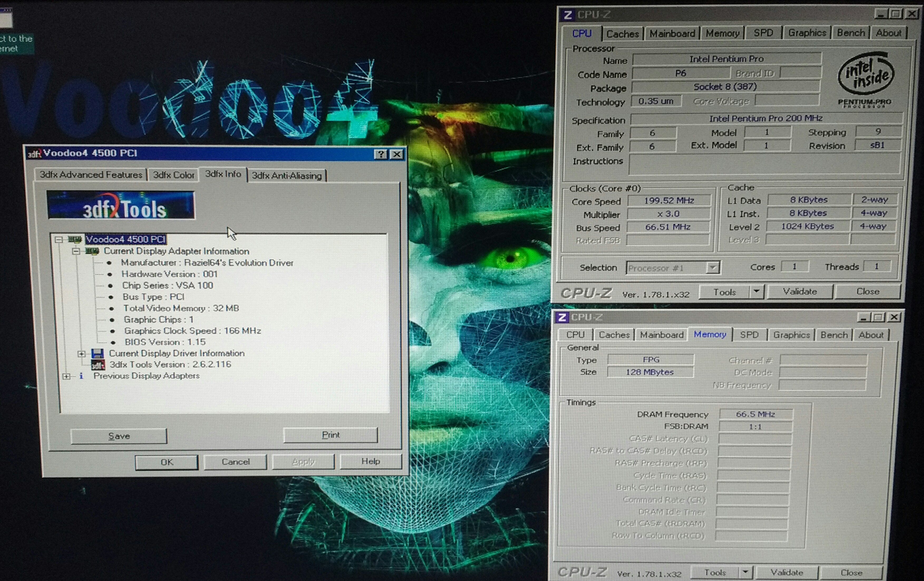The image size is (924, 581).
Task: Open Tools dropdown arrow in lower CPU-Z window
Action: coord(745,572)
